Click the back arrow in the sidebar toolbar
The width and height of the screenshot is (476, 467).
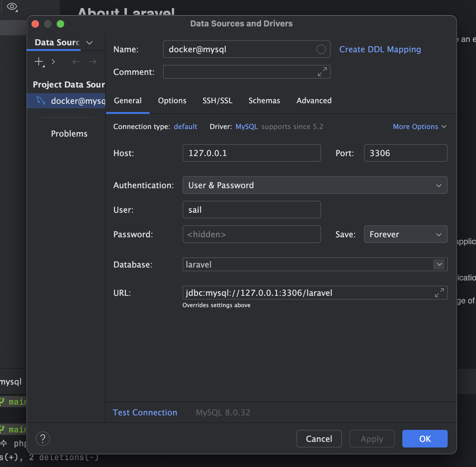76,62
